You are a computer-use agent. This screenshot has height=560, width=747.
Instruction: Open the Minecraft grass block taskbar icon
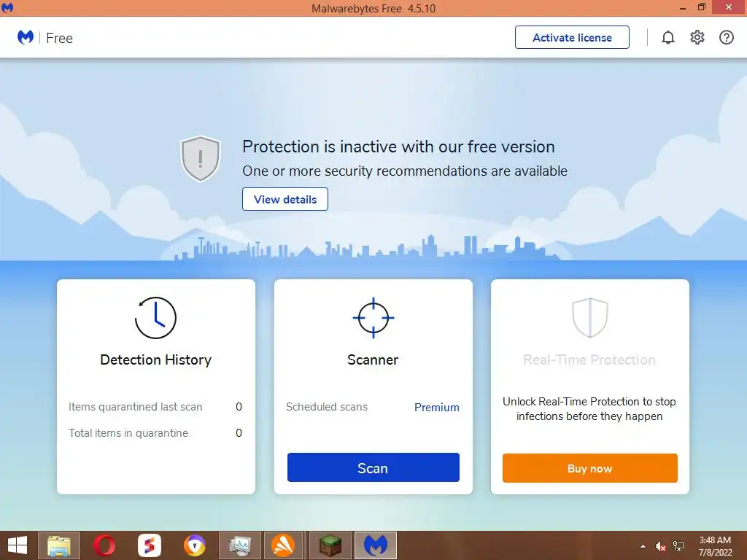330,545
